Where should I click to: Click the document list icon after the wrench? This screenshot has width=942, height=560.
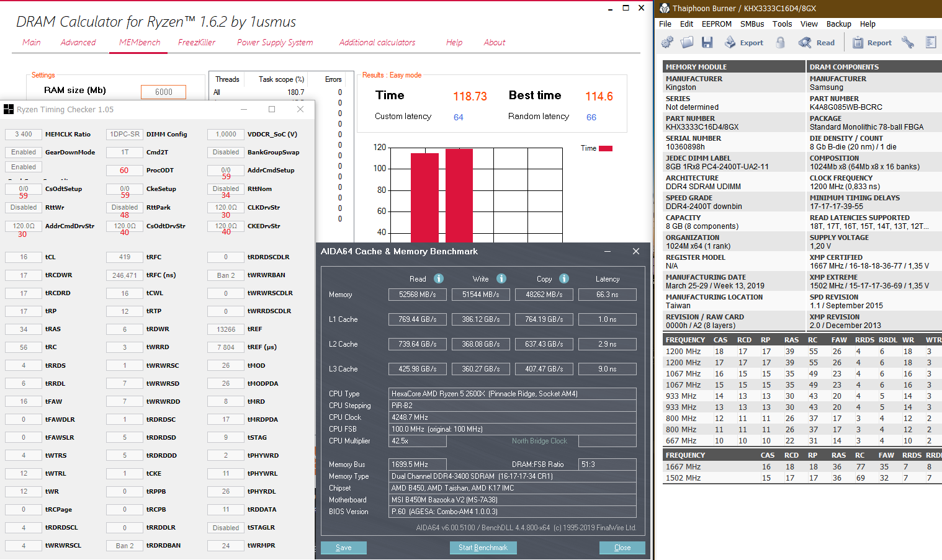(x=931, y=42)
